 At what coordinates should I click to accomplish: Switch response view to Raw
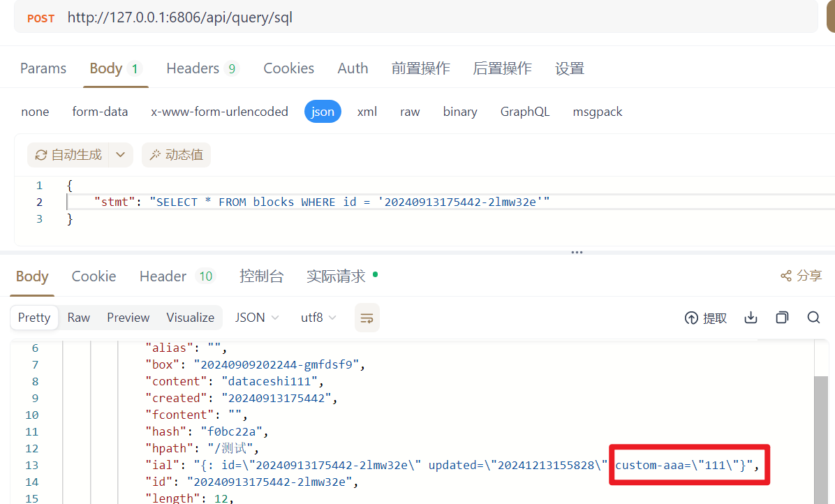[x=78, y=317]
